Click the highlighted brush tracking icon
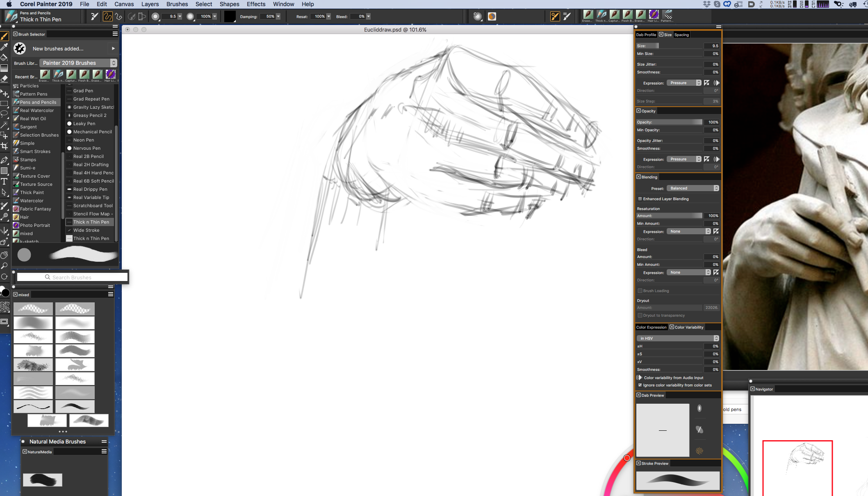The width and height of the screenshot is (868, 496). pyautogui.click(x=555, y=16)
